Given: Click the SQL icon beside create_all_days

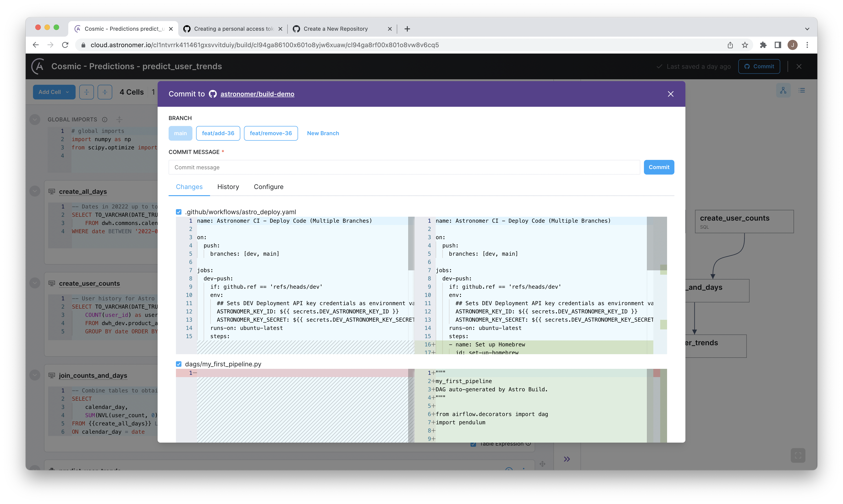Looking at the screenshot, I should [52, 191].
